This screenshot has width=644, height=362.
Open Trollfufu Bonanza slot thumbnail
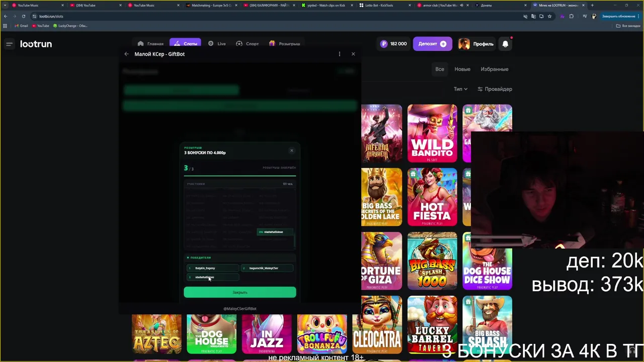coord(322,334)
